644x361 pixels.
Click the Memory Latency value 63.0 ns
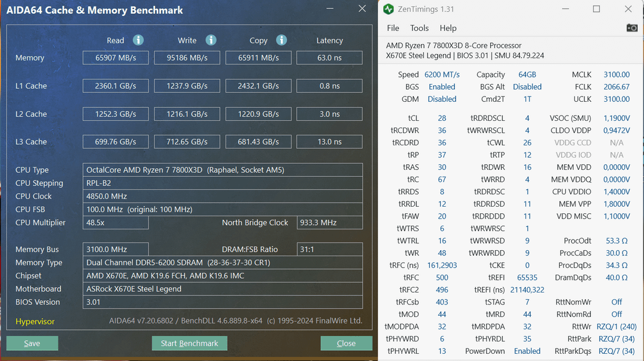click(x=329, y=58)
